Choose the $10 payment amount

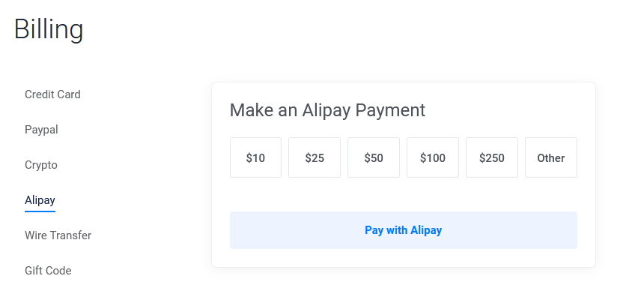[255, 157]
